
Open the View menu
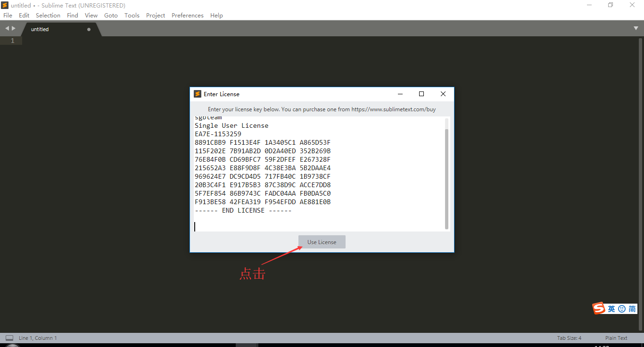coord(91,15)
